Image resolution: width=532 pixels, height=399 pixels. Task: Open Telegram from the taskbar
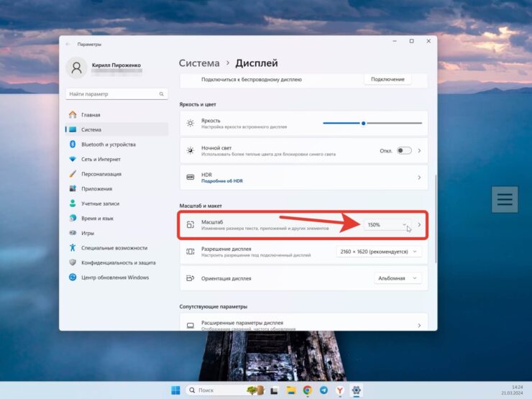point(324,390)
